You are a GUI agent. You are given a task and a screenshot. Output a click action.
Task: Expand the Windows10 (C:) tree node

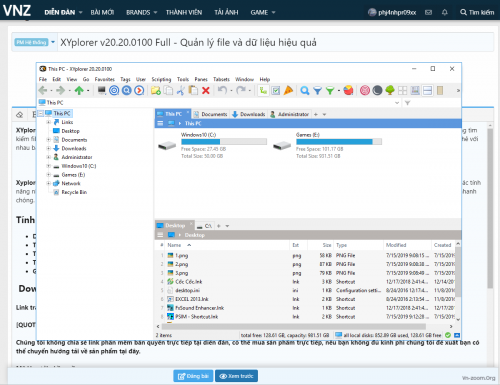pyautogui.click(x=49, y=166)
